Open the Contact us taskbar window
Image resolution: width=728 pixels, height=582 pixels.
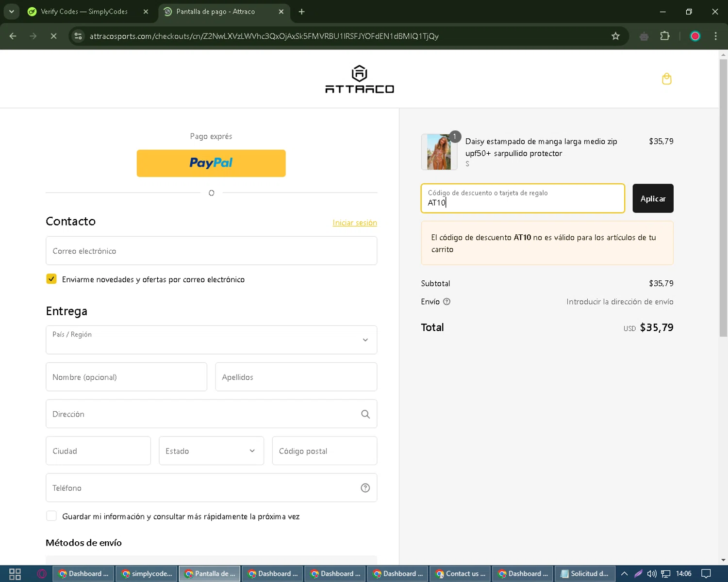[x=460, y=574]
